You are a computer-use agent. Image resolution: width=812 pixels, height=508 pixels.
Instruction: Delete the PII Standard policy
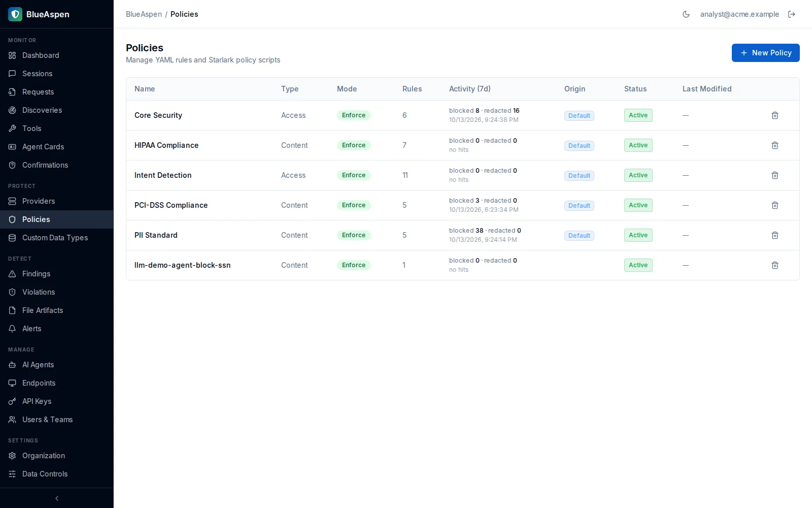pos(775,235)
